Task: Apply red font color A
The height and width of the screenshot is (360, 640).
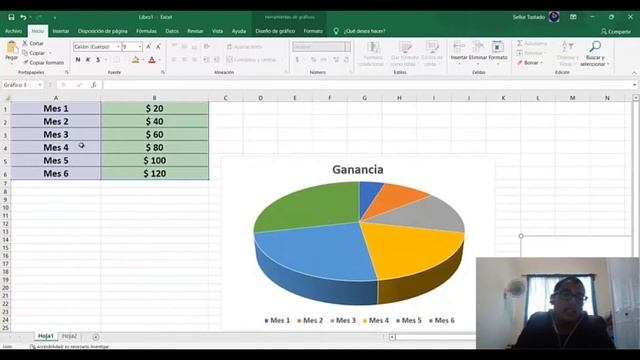Action: [152, 60]
